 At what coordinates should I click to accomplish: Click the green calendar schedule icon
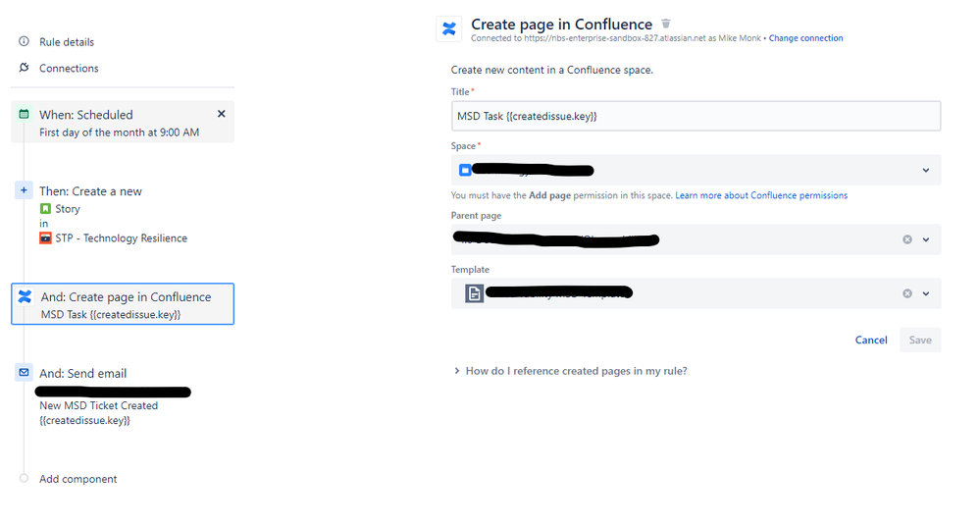point(24,114)
